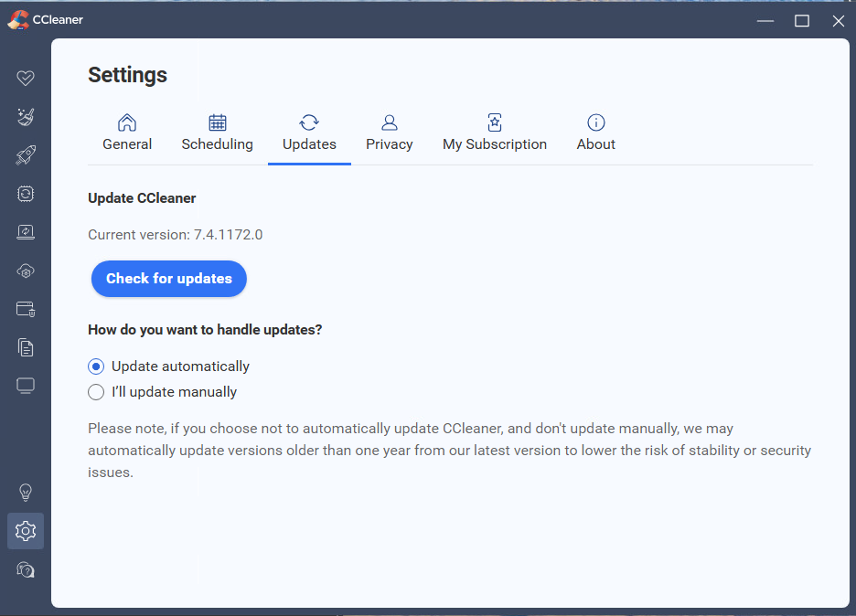Viewport: 856px width, 616px height.
Task: Select Update automatically radio option
Action: (x=96, y=366)
